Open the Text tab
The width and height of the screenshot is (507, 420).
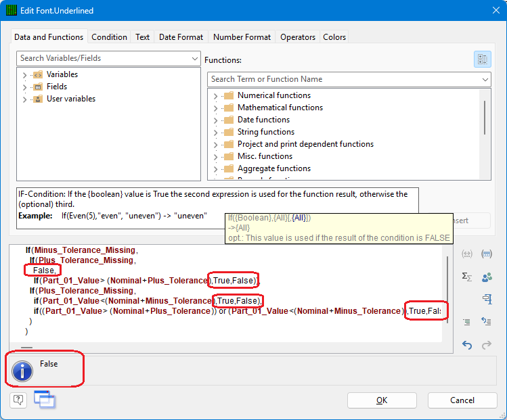tap(142, 37)
